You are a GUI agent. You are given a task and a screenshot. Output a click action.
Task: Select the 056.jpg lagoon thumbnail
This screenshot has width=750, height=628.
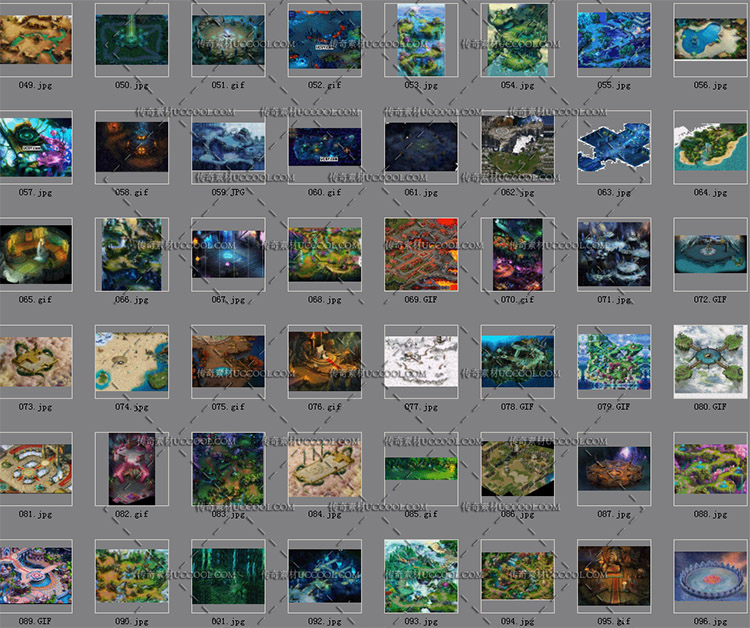710,39
